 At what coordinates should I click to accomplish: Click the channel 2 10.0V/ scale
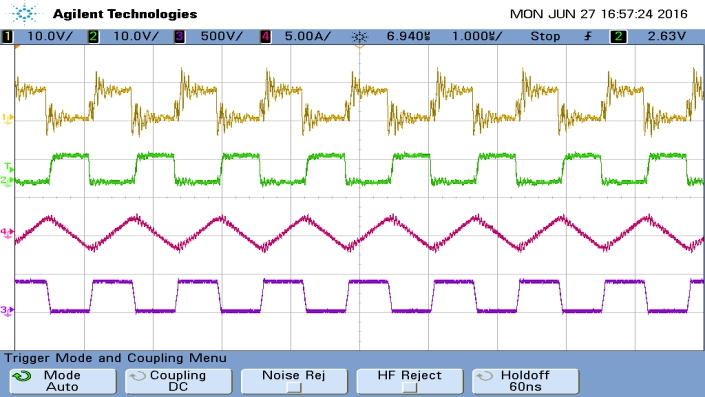coord(136,36)
